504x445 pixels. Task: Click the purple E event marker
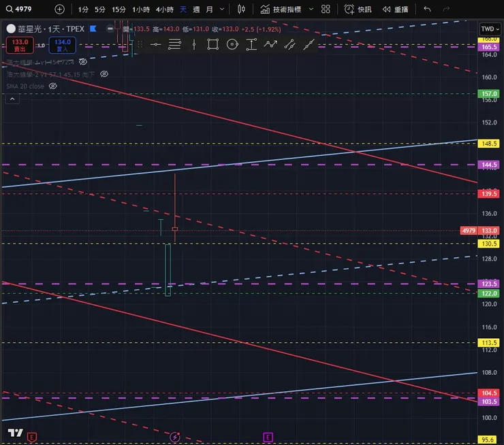(268, 437)
